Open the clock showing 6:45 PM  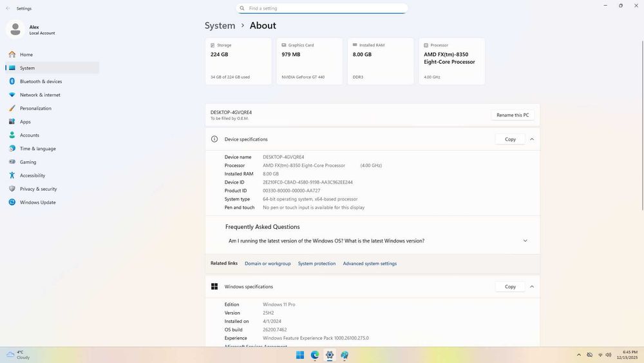coord(627,355)
